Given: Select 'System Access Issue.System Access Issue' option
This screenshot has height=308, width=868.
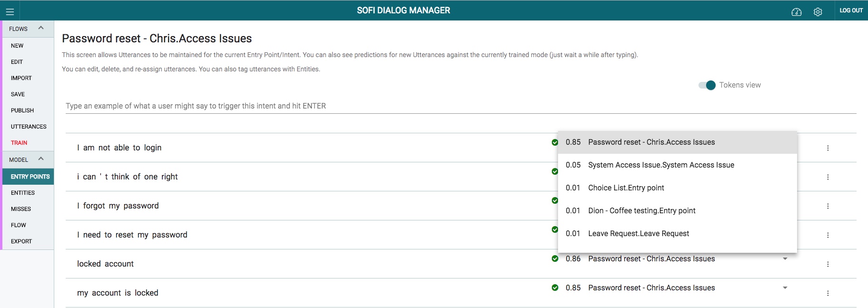Looking at the screenshot, I should pyautogui.click(x=677, y=165).
